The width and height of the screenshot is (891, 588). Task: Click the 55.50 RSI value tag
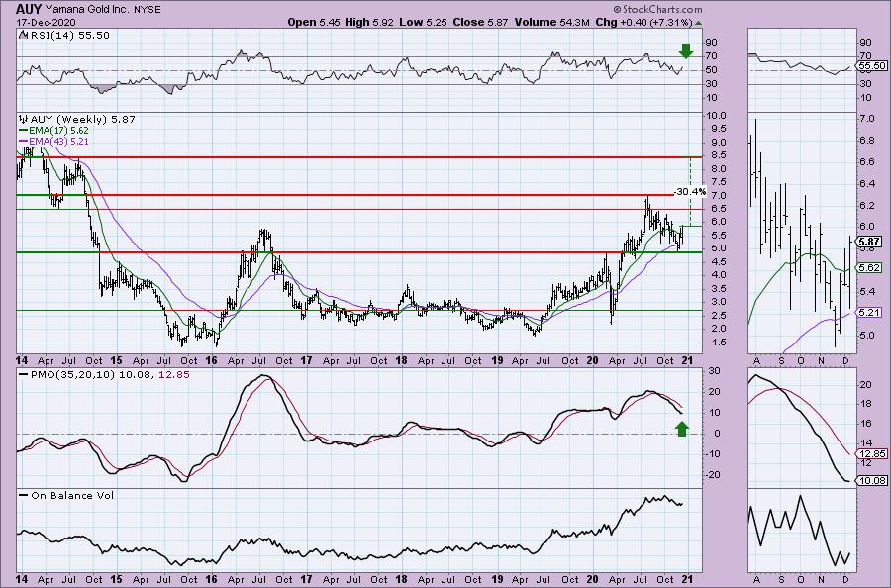[872, 66]
